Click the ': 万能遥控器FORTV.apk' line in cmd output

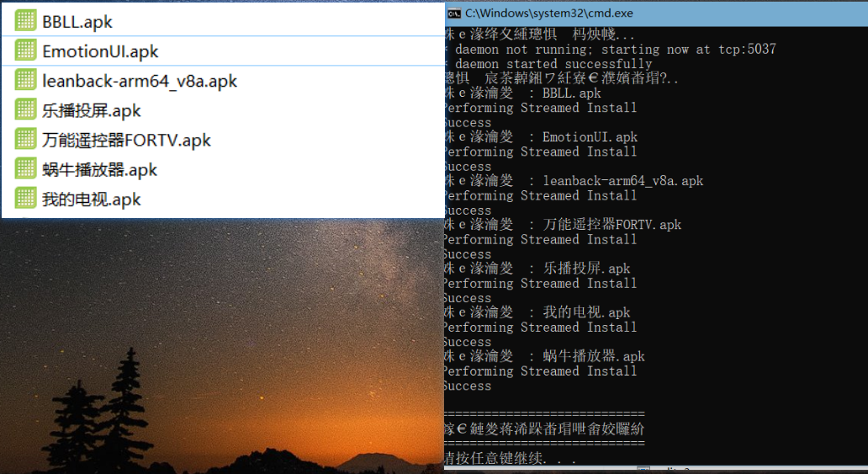pyautogui.click(x=563, y=225)
